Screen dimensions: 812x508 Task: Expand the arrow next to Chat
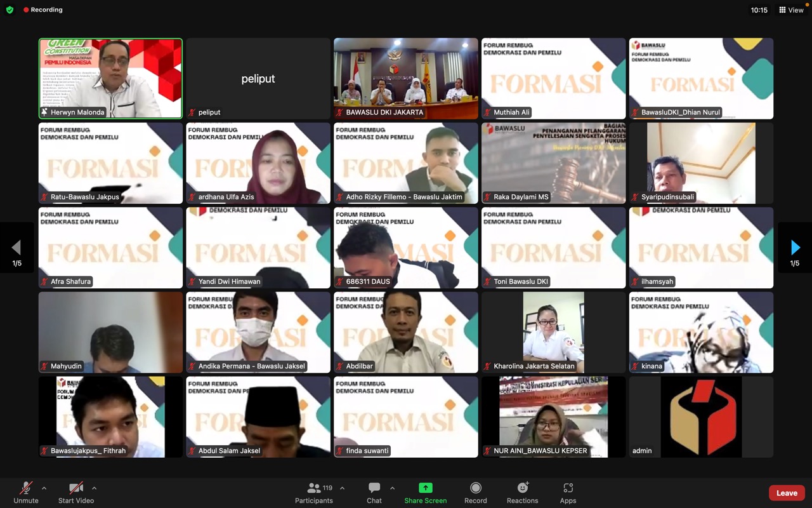coord(392,488)
